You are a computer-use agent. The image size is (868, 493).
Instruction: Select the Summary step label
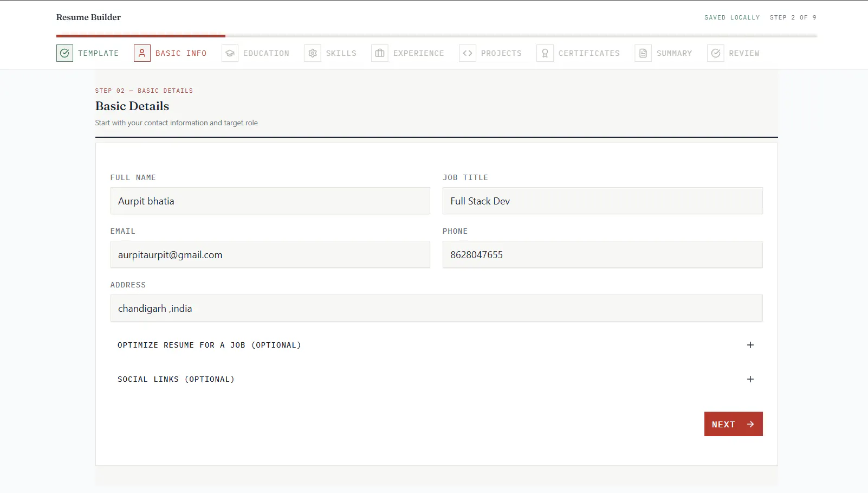pyautogui.click(x=674, y=53)
